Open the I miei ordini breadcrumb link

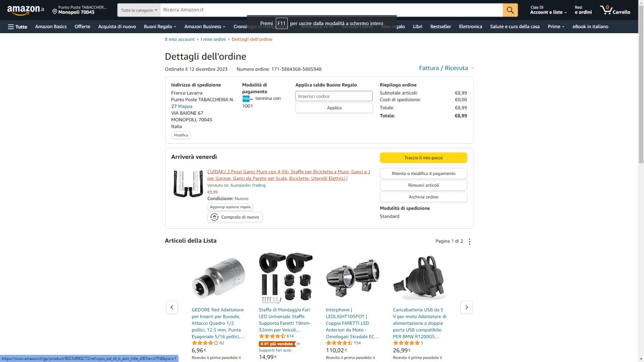[x=213, y=39]
